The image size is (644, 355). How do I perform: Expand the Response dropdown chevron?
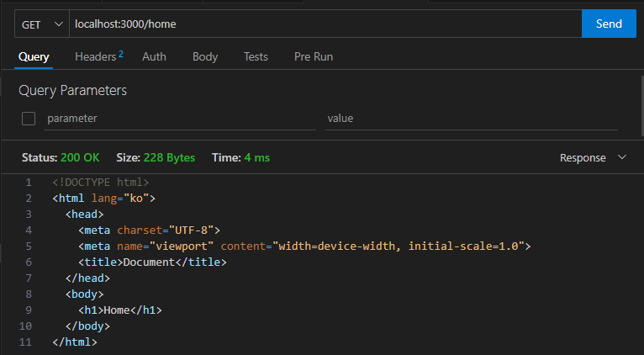pyautogui.click(x=622, y=157)
